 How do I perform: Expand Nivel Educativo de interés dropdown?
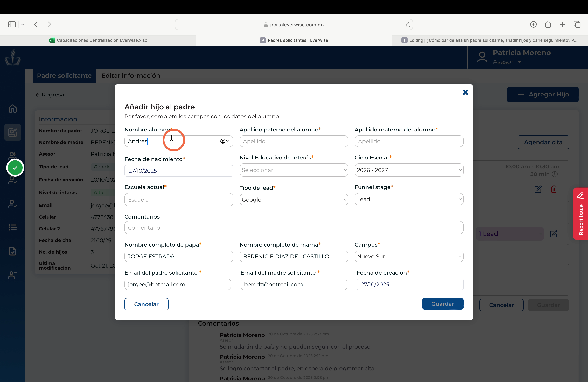[294, 170]
